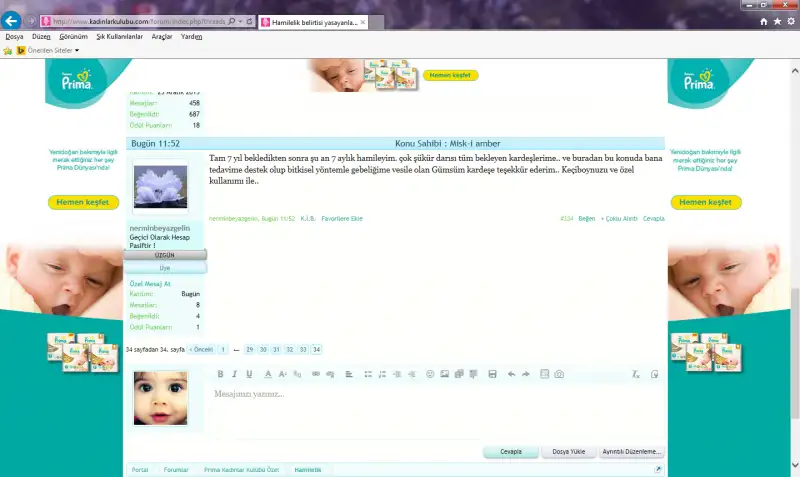This screenshot has width=800, height=477.
Task: Click the Dosya Yükle button
Action: 570,452
